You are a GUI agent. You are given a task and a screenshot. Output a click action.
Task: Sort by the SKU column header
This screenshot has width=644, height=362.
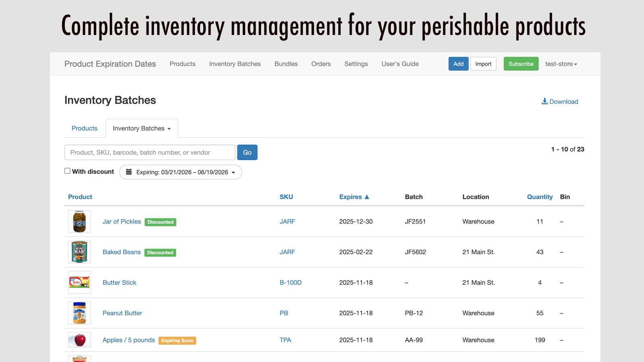286,197
